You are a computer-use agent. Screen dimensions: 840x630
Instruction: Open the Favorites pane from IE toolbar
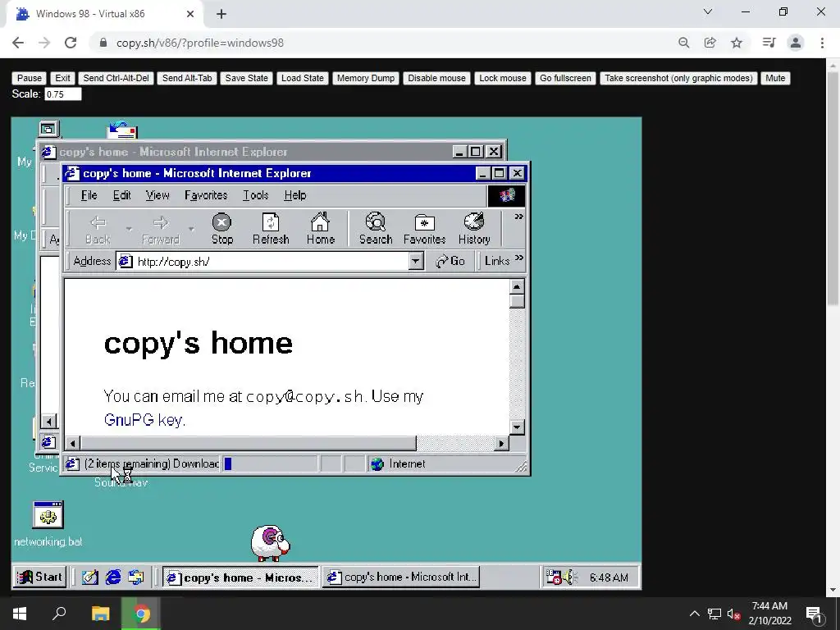click(x=424, y=230)
